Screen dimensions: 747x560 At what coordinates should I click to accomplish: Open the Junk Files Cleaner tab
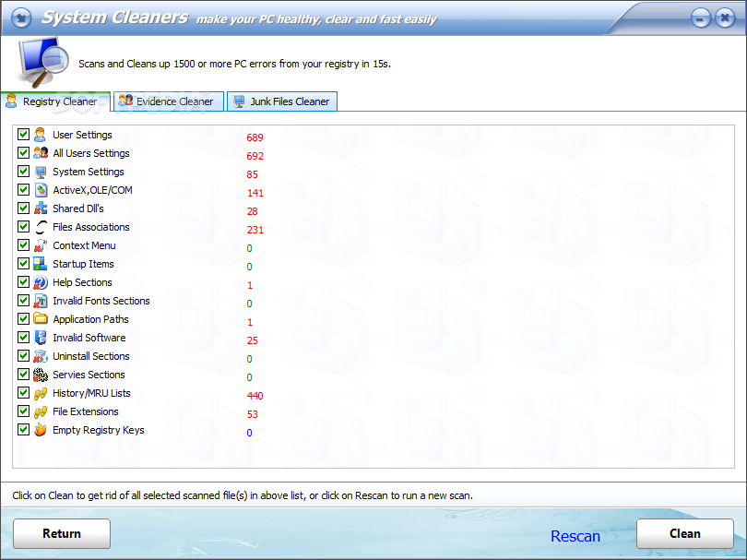tap(282, 101)
